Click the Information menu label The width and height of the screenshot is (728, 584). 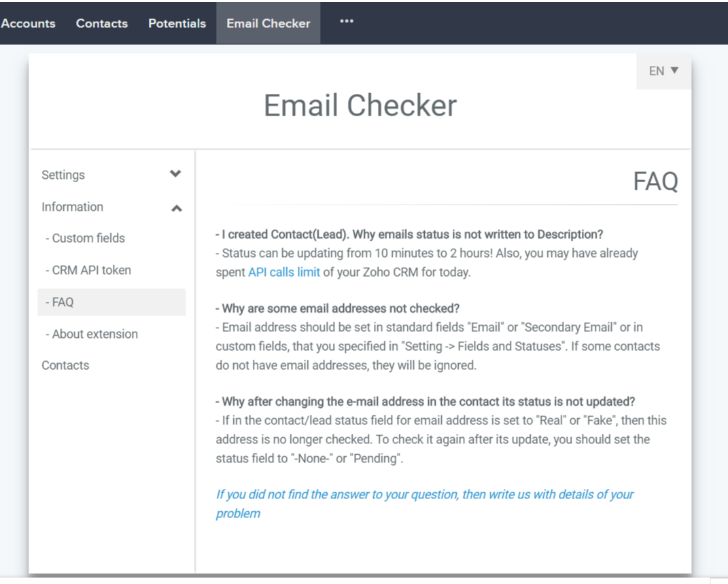click(x=72, y=207)
